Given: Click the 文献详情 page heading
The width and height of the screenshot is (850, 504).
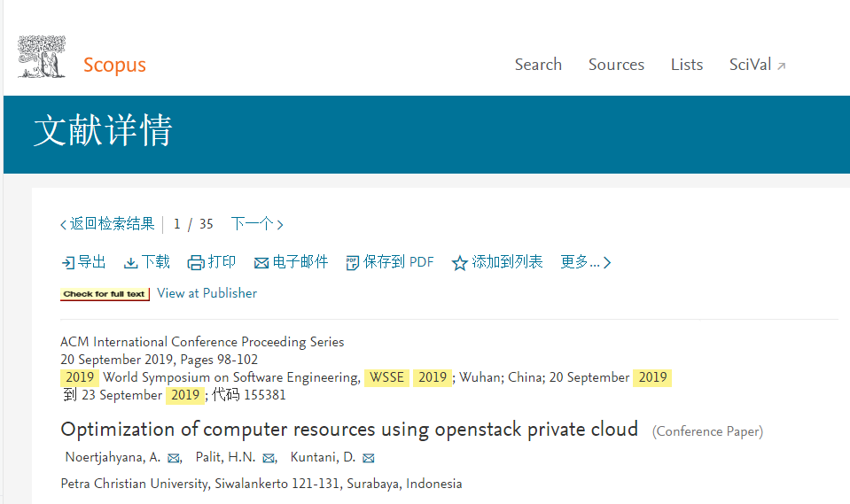Looking at the screenshot, I should tap(103, 130).
